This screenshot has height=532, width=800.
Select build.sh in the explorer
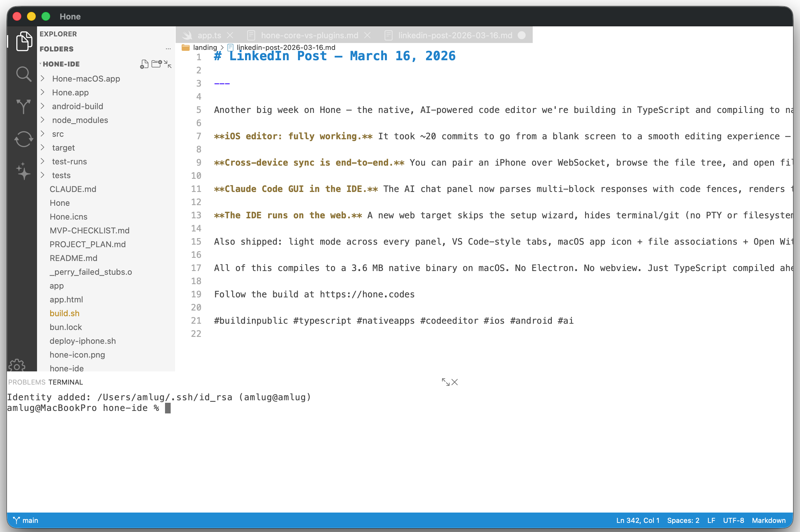(64, 313)
